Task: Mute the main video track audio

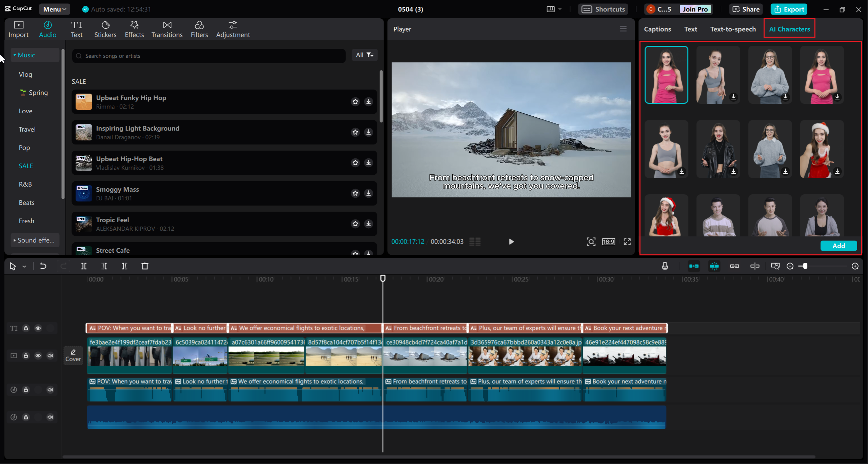Action: point(50,356)
